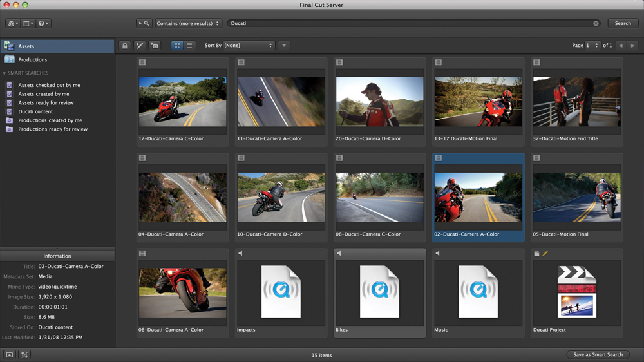
Task: Open 'Productions created by me' smart search
Action: coord(50,120)
